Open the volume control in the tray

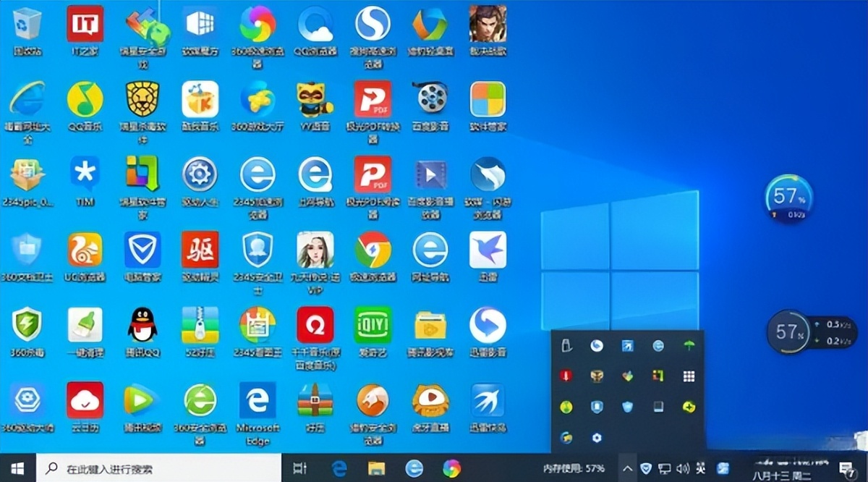683,468
